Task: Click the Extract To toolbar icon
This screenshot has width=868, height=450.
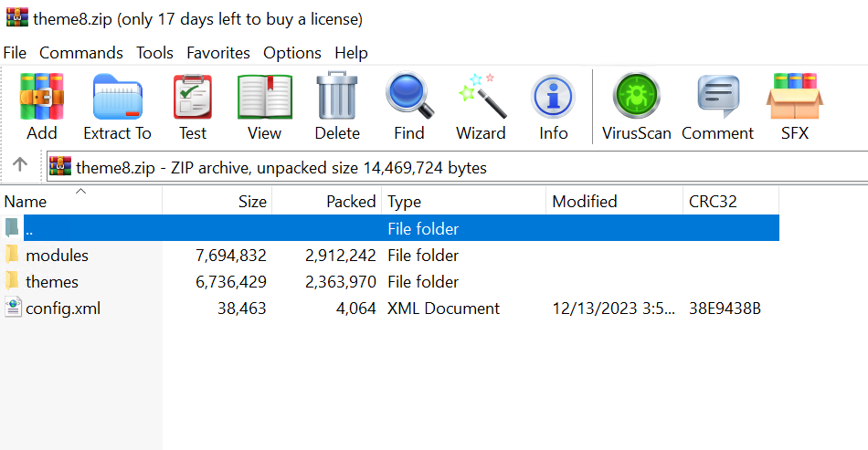Action: pos(117,106)
